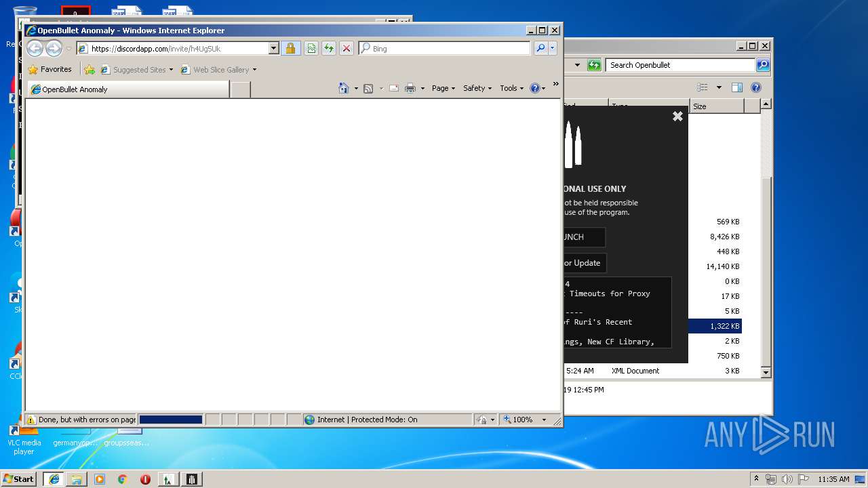Open the Suggested Sites link
This screenshot has width=868, height=488.
[x=137, y=69]
